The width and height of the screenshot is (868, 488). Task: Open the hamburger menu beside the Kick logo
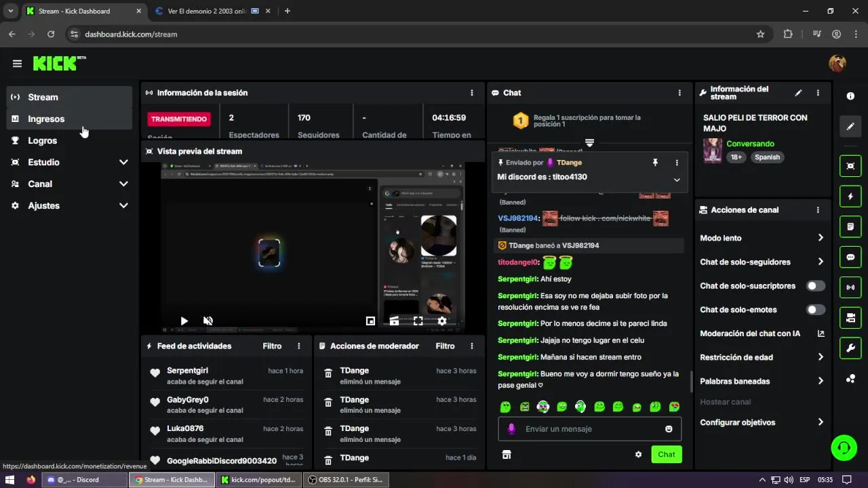[18, 64]
